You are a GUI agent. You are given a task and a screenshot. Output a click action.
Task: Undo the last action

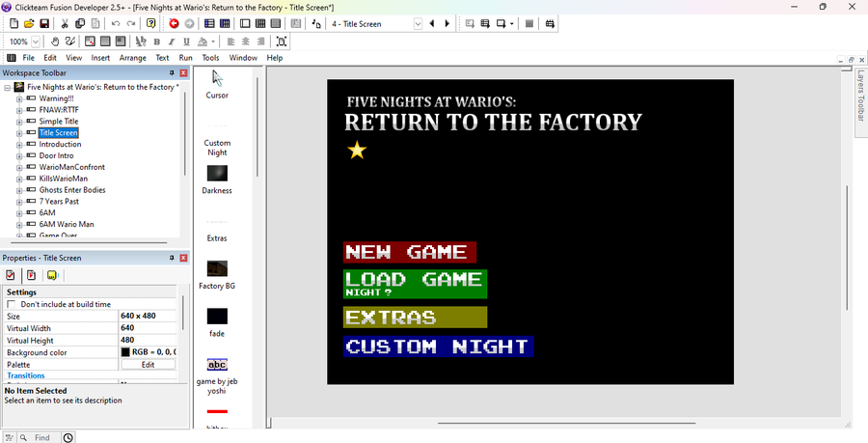point(115,24)
